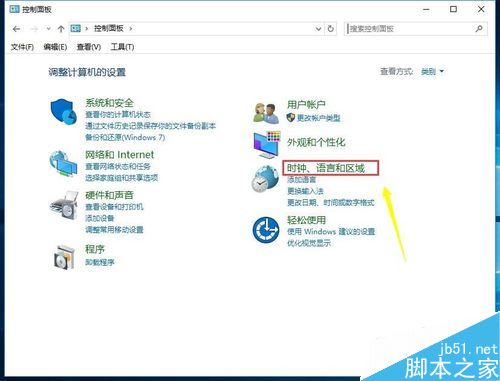Open 备份和还原(Windows 7) link
500x381 pixels.
pyautogui.click(x=125, y=137)
